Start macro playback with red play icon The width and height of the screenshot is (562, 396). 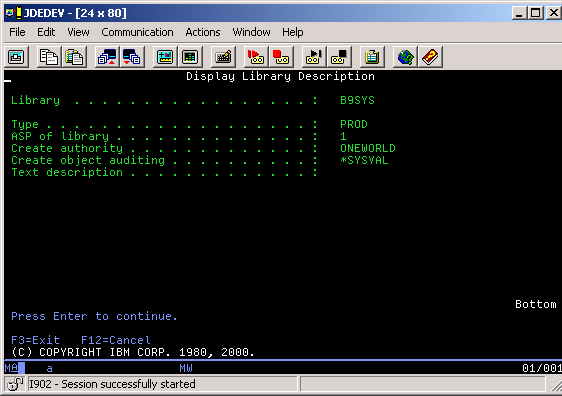pos(256,57)
